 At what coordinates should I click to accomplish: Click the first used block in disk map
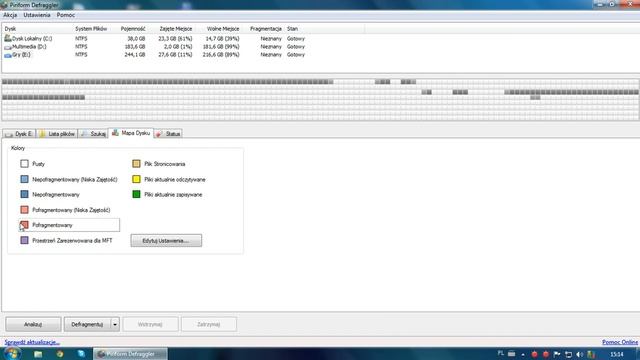pyautogui.click(x=4, y=82)
